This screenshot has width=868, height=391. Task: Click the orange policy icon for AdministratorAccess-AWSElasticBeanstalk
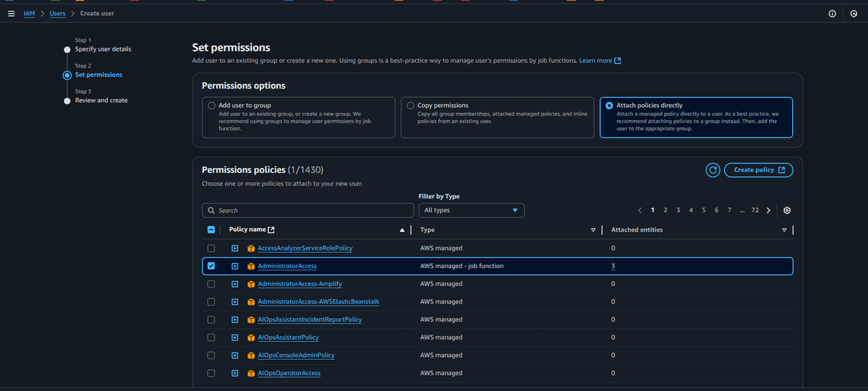click(251, 302)
